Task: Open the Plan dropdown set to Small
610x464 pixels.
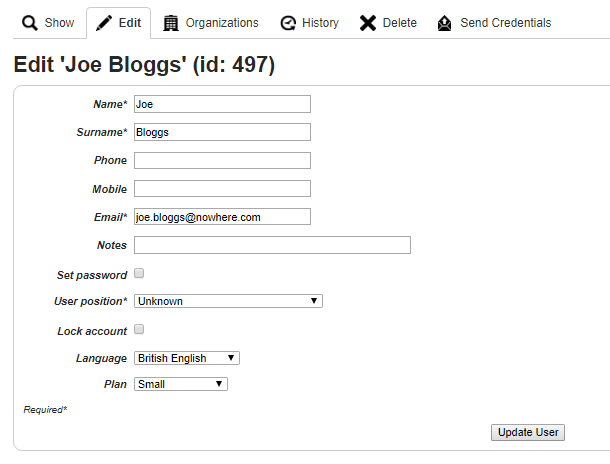Action: coord(181,384)
